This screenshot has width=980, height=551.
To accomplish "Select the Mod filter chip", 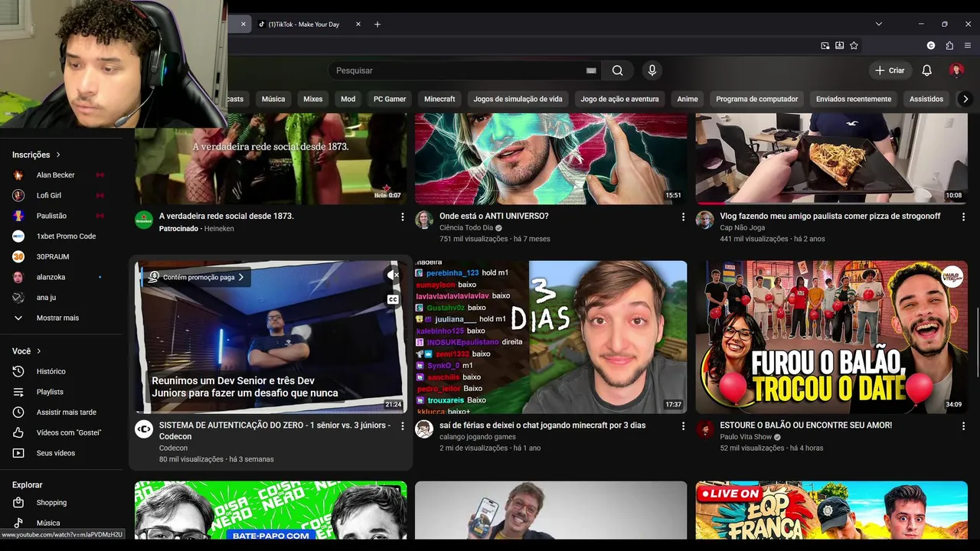I will click(x=348, y=99).
